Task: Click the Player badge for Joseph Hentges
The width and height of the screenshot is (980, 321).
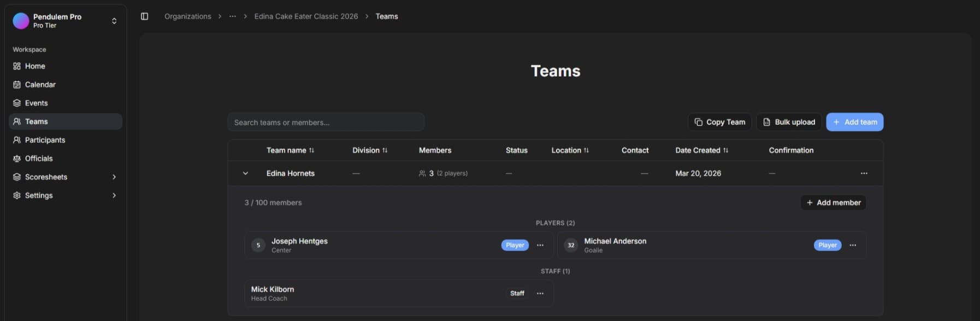Action: pyautogui.click(x=515, y=245)
